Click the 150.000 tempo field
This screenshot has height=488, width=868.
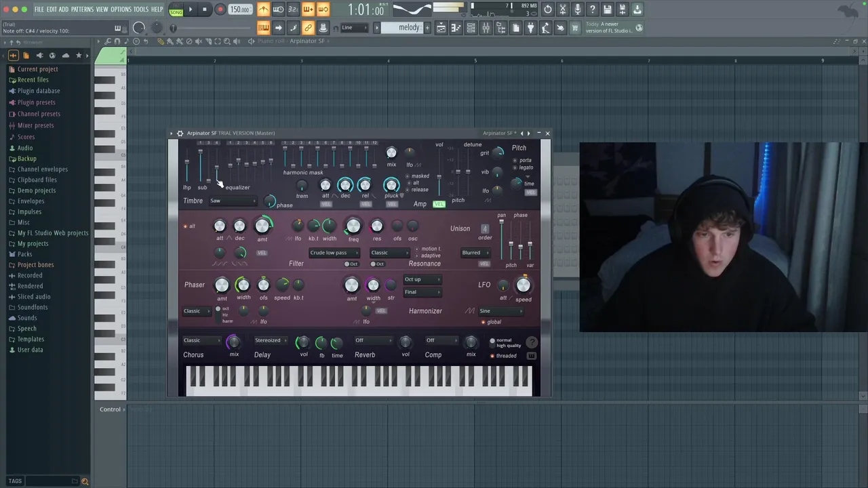pyautogui.click(x=239, y=9)
